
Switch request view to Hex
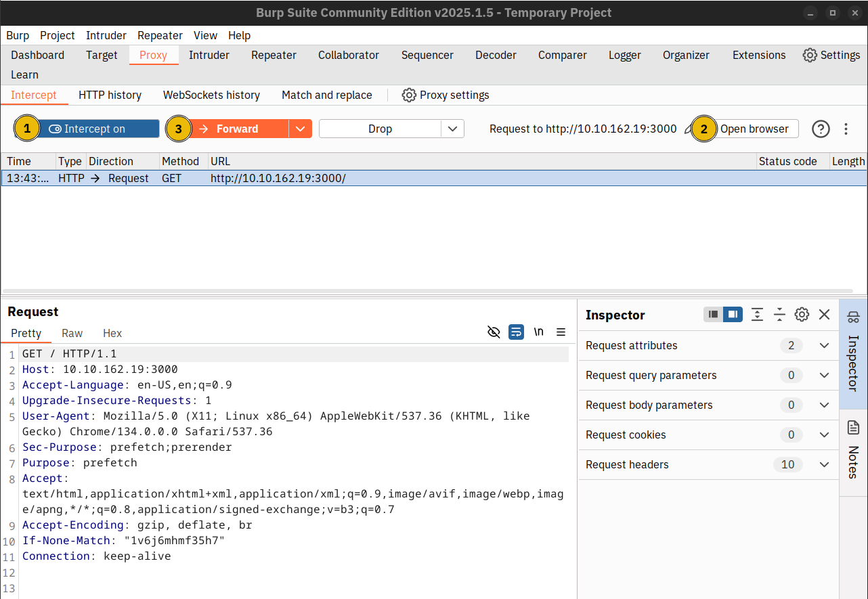112,333
